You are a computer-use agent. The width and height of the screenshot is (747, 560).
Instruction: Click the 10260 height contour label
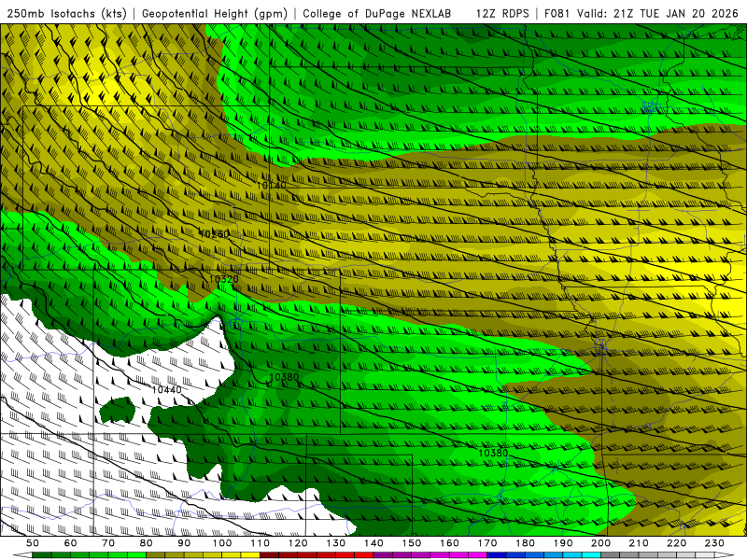[x=214, y=234]
